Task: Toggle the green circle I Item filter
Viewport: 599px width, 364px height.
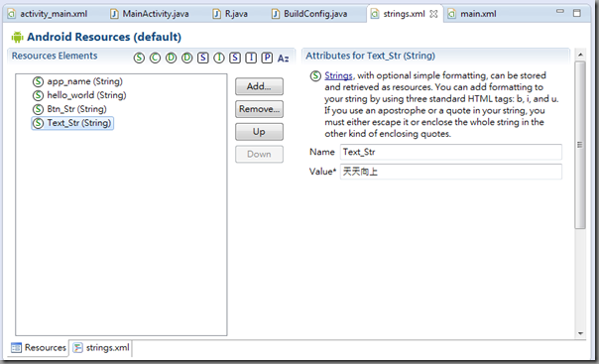Action: coord(219,58)
